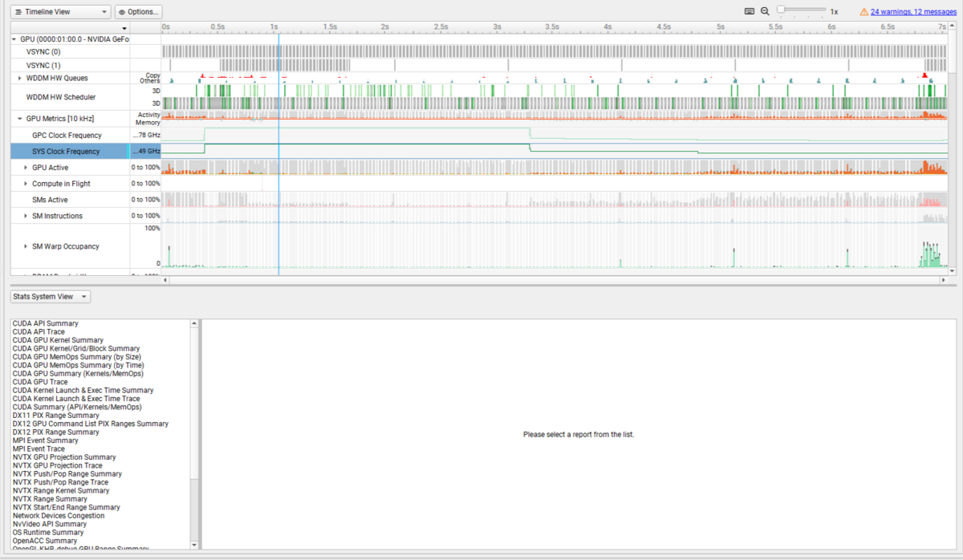Collapse the GPU Metrics [10 kHz] row
The width and height of the screenshot is (963, 560).
coord(20,118)
